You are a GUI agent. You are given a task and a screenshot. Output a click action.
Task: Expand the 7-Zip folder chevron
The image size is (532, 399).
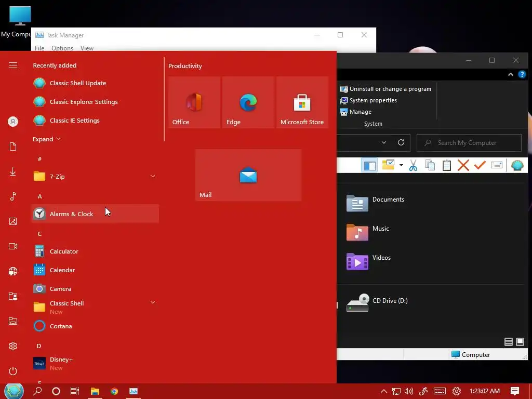tap(153, 176)
